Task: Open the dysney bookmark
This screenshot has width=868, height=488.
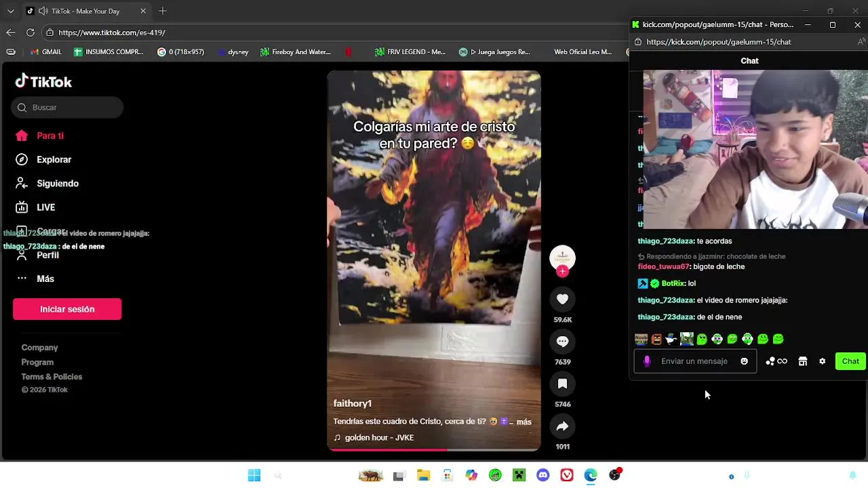Action: [x=233, y=52]
